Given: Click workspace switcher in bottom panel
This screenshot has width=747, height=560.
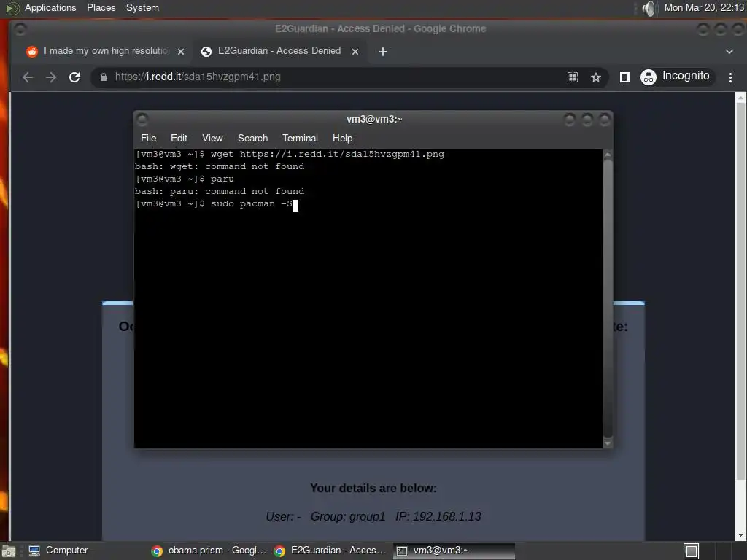Looking at the screenshot, I should click(x=691, y=551).
